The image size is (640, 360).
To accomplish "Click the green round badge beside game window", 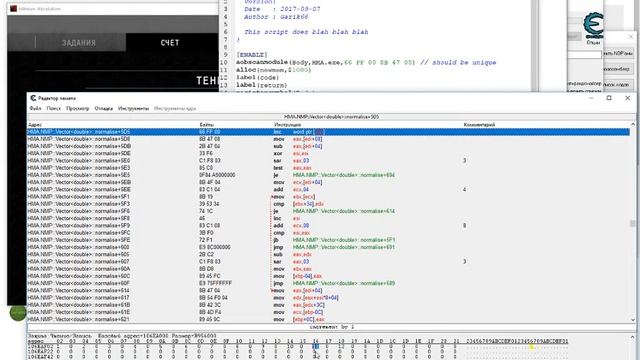I will coord(18,313).
